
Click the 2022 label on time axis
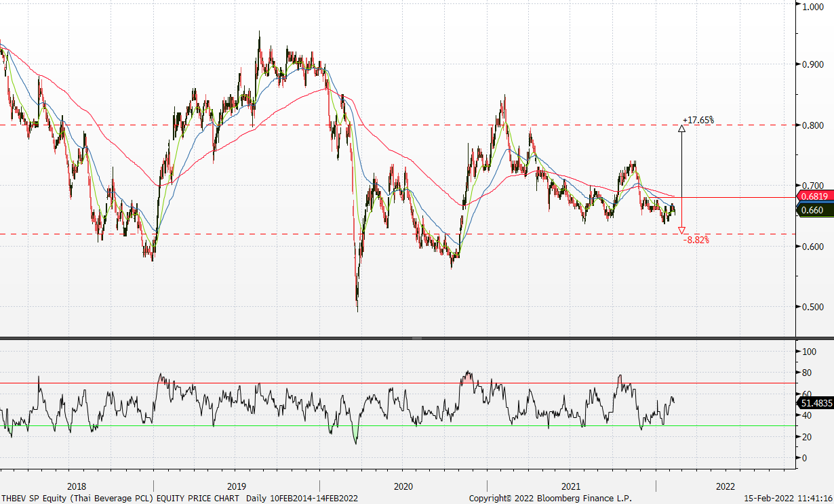(x=726, y=486)
